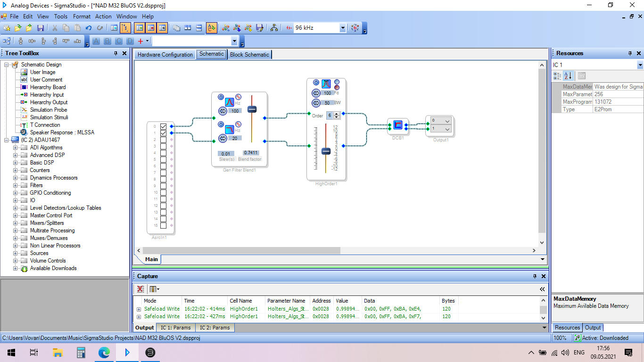Viewport: 644px width, 362px height.
Task: Check AsrcIn1 channel 8 checkbox
Action: click(x=163, y=179)
